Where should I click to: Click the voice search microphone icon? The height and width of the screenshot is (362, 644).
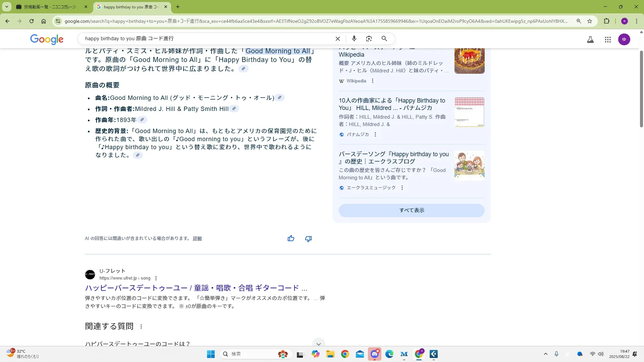click(354, 39)
